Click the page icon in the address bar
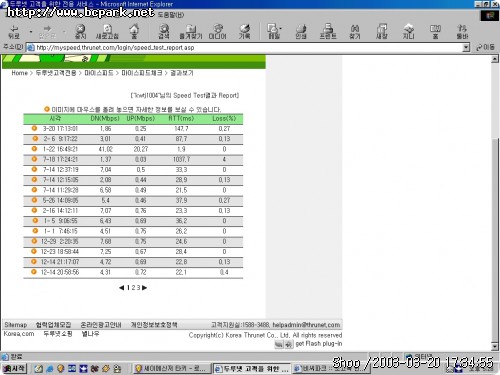Viewport: 500px width, 375px height. [31, 47]
